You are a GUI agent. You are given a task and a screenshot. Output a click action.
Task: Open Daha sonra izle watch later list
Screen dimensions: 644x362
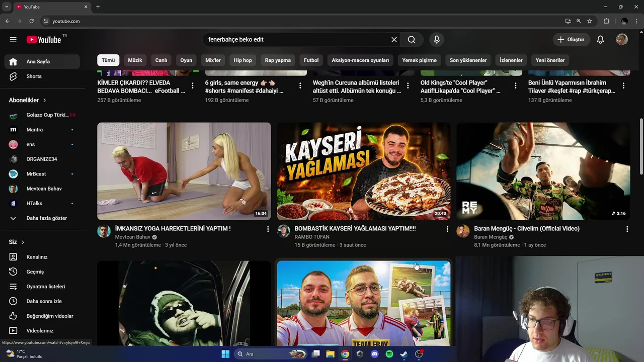pyautogui.click(x=42, y=301)
